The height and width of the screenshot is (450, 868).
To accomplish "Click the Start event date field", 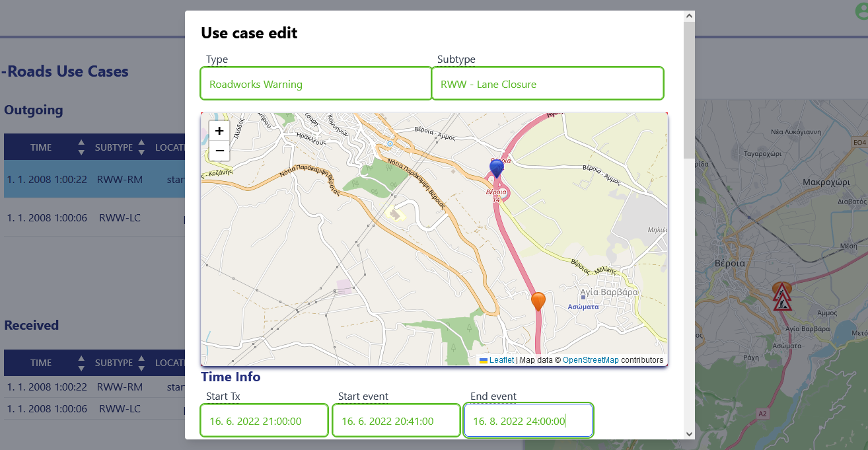I will pos(396,421).
